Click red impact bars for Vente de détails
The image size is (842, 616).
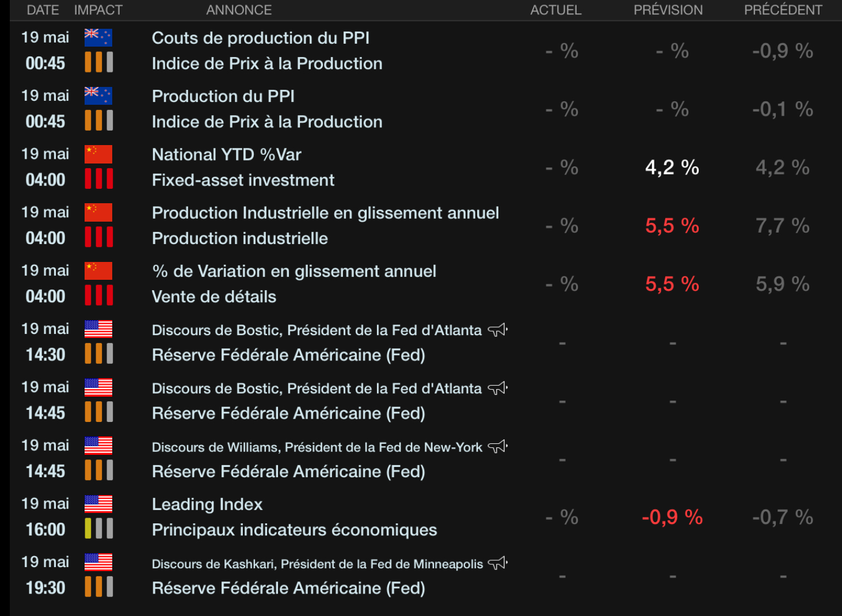[98, 295]
